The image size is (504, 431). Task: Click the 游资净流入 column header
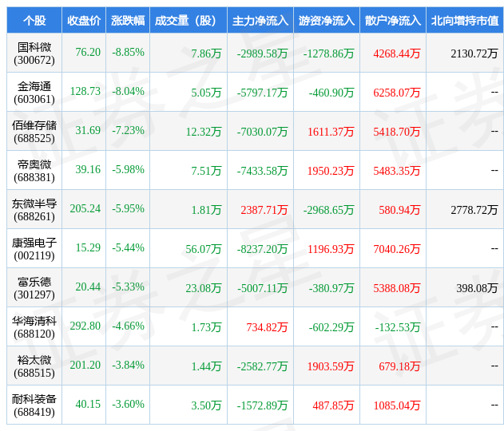[x=327, y=21]
